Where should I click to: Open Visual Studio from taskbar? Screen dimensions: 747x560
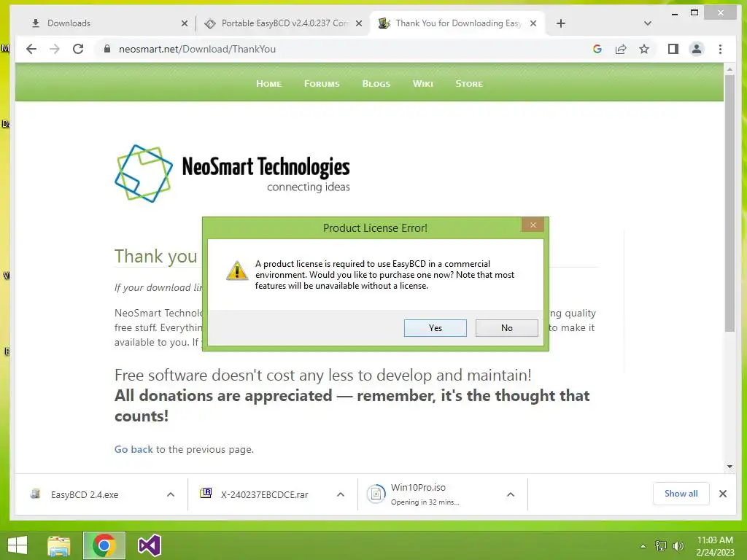pos(149,545)
